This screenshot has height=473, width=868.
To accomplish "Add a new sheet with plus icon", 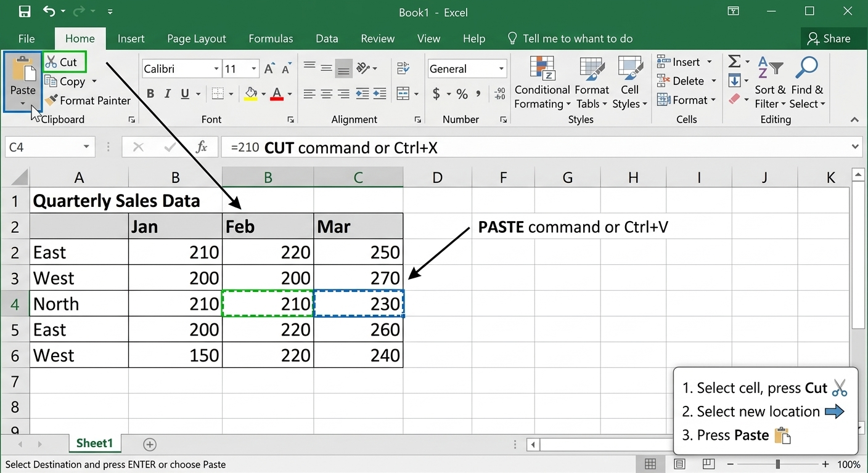I will (x=149, y=444).
